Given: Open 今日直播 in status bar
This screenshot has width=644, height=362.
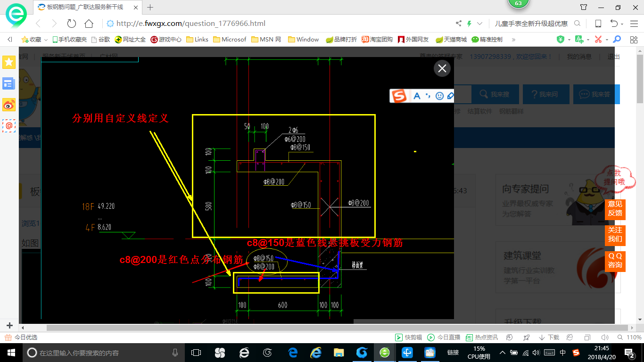Looking at the screenshot, I should tap(444, 337).
